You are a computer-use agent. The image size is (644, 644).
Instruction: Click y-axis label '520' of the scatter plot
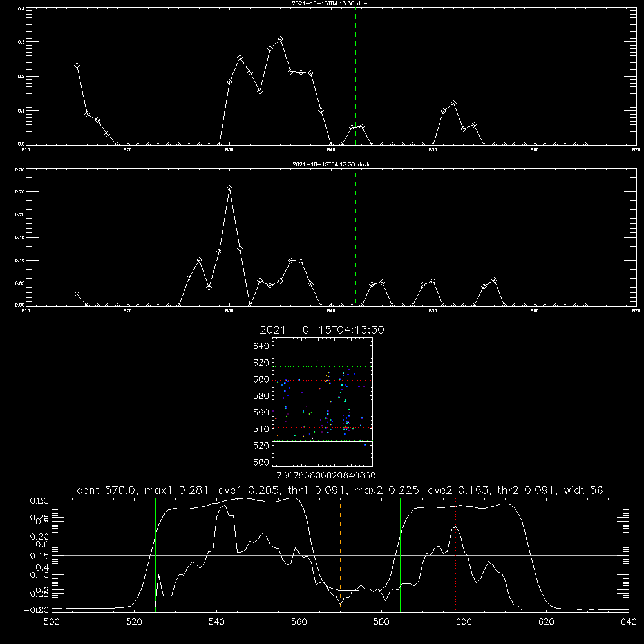[x=261, y=446]
